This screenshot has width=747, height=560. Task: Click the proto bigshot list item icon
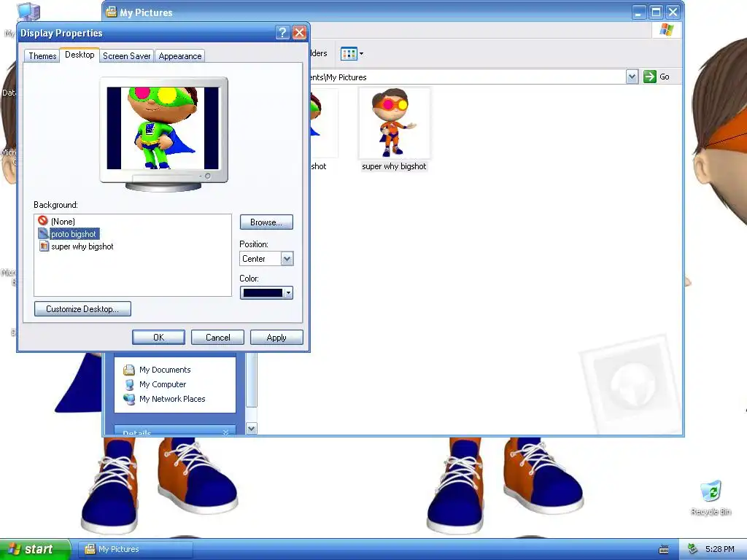43,233
